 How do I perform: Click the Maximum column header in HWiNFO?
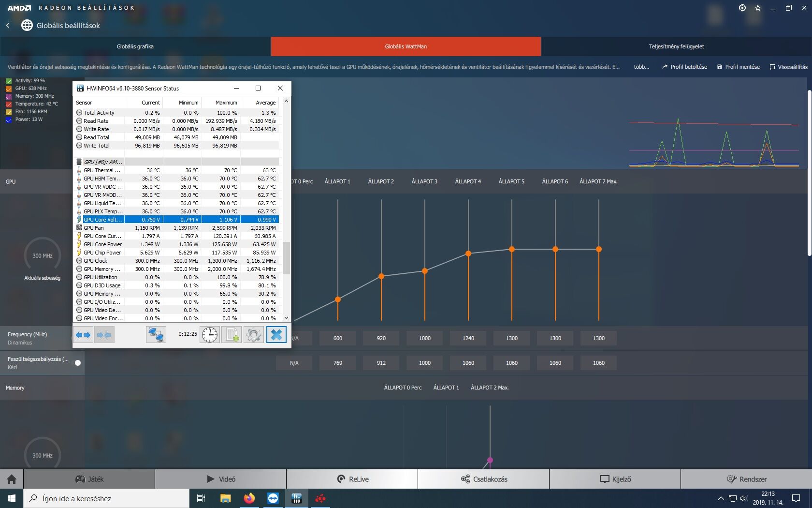[x=221, y=103]
